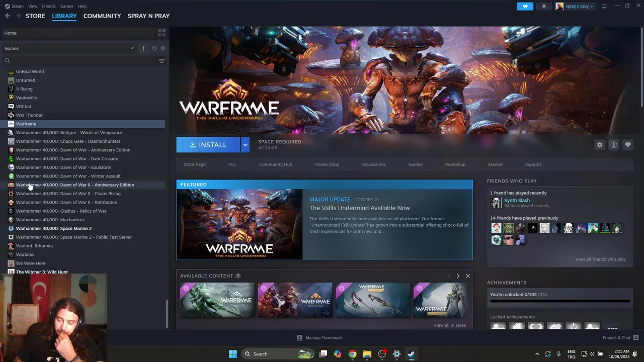Open Friends & Chat icon
The height and width of the screenshot is (362, 644).
point(636,337)
